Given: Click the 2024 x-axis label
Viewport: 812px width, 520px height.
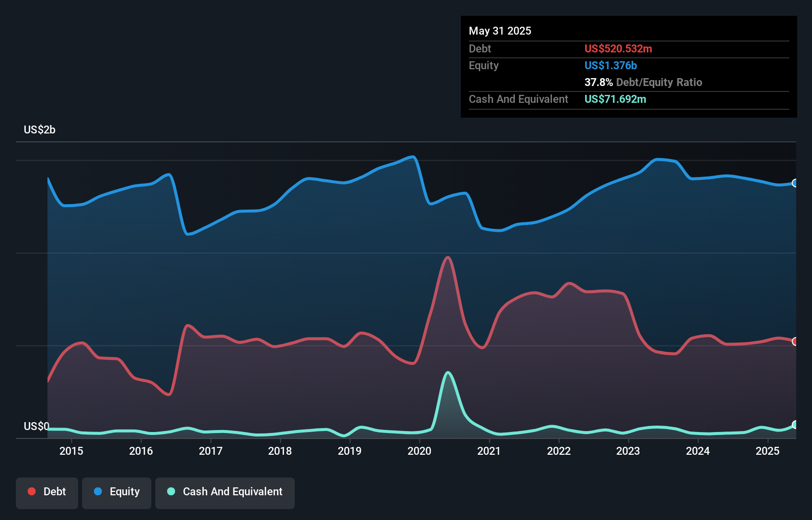Looking at the screenshot, I should click(x=698, y=451).
